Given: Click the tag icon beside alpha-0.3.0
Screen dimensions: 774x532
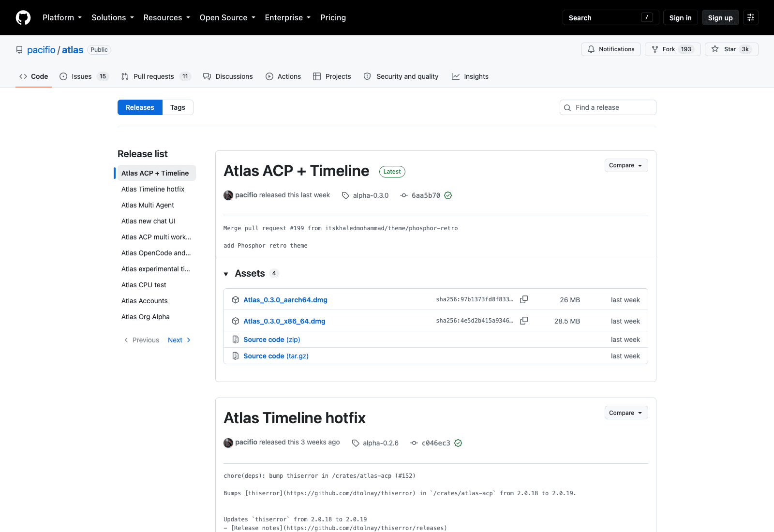Looking at the screenshot, I should pyautogui.click(x=345, y=195).
